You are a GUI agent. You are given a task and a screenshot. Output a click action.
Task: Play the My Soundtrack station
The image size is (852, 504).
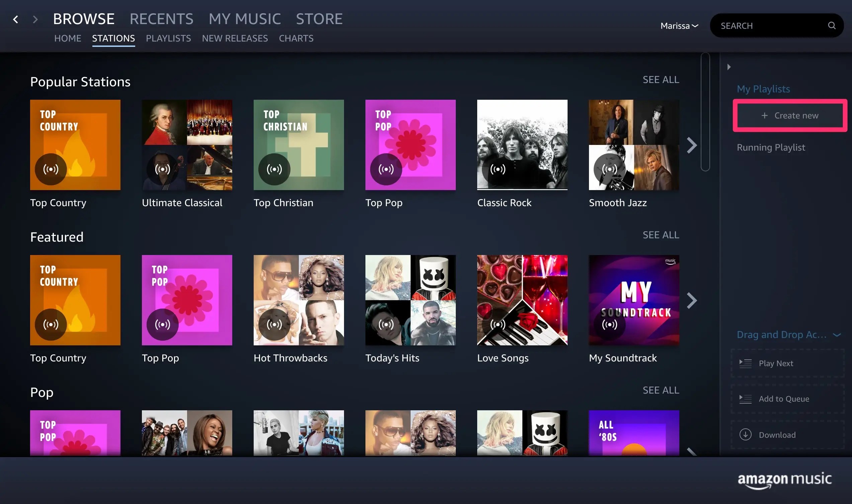pos(609,324)
